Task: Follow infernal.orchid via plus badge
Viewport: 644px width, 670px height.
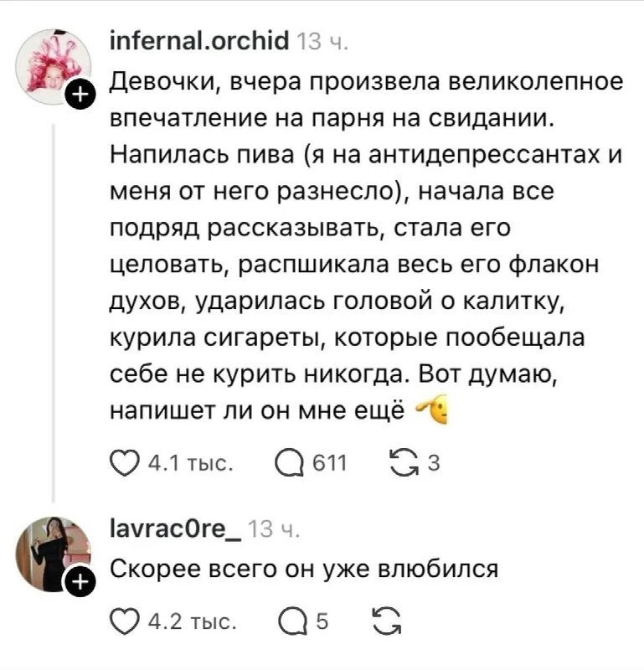Action: (80, 94)
